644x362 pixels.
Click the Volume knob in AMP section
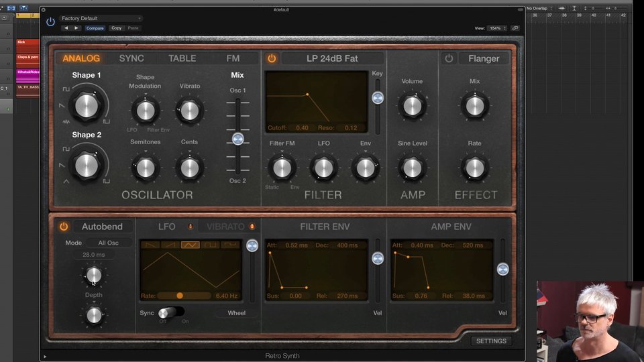(x=412, y=106)
